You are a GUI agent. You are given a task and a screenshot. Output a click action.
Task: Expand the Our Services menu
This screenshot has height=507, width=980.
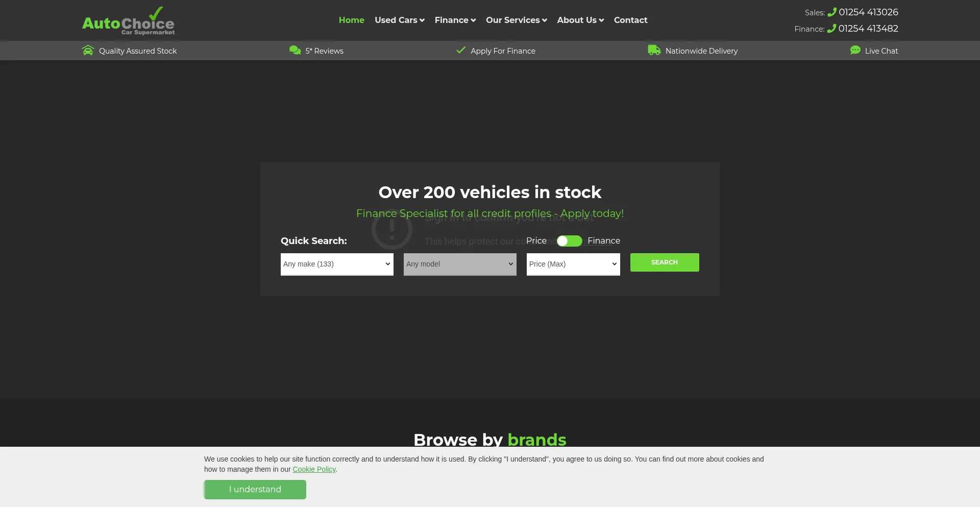coord(516,20)
